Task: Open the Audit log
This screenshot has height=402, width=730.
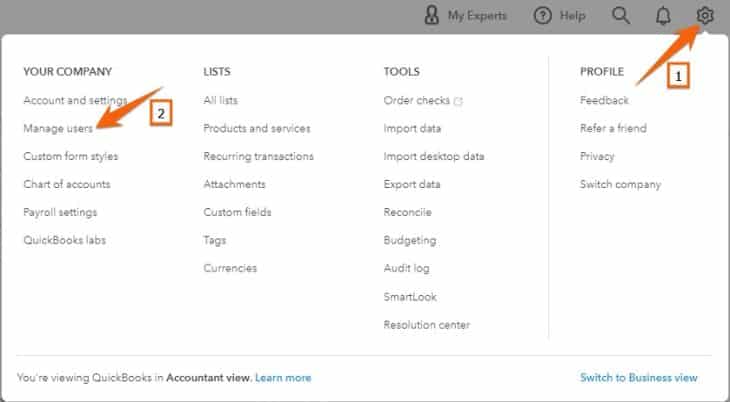Action: tap(406, 268)
